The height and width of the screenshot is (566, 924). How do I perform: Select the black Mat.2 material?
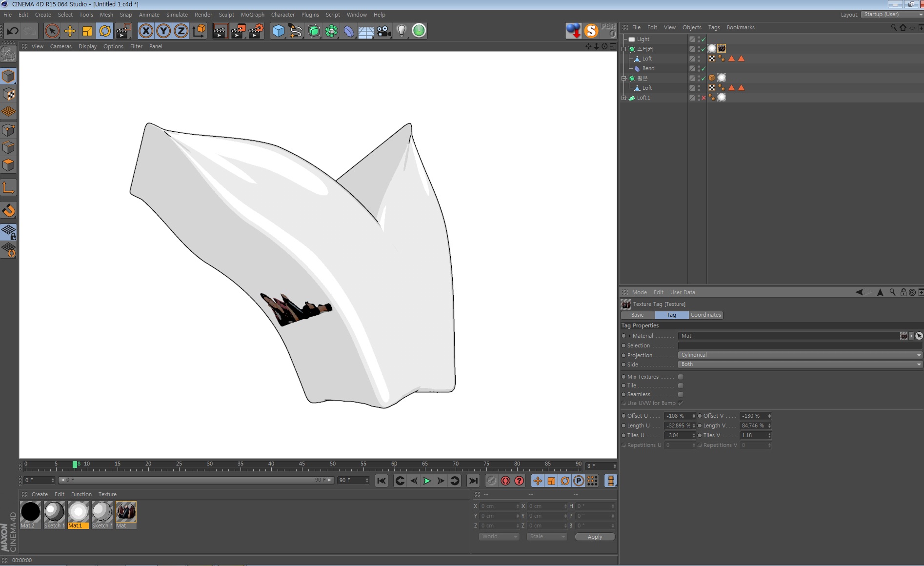(30, 515)
